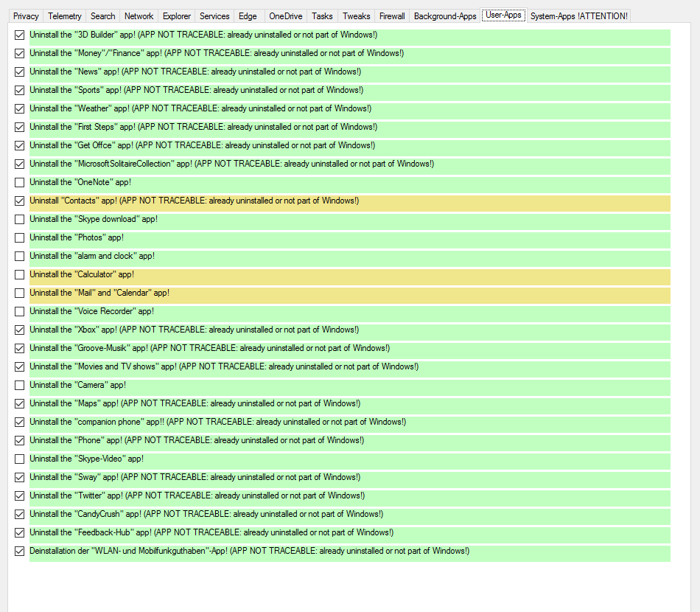This screenshot has height=612, width=700.
Task: Toggle the "MicrosoftSolitaireCollection" checkbox
Action: pos(19,164)
